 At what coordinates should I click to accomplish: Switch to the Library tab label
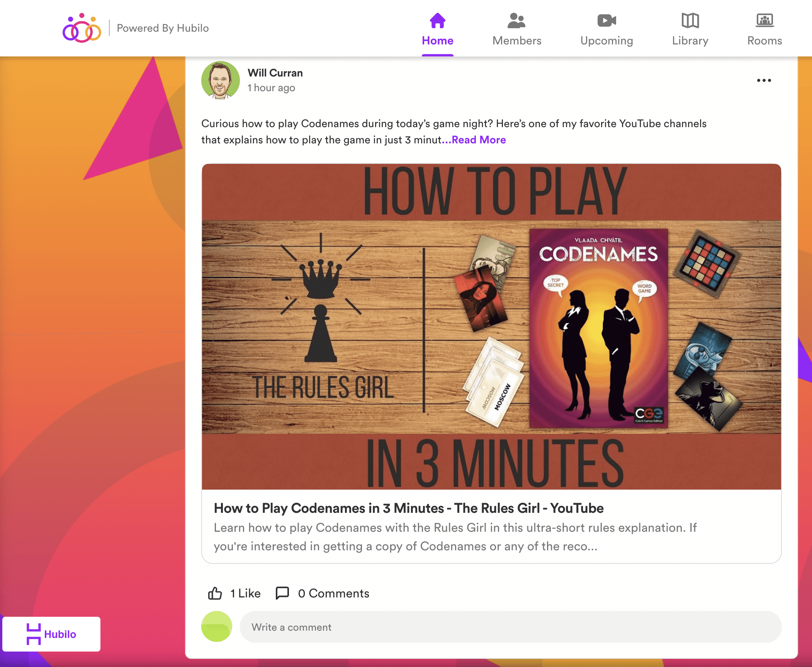690,41
